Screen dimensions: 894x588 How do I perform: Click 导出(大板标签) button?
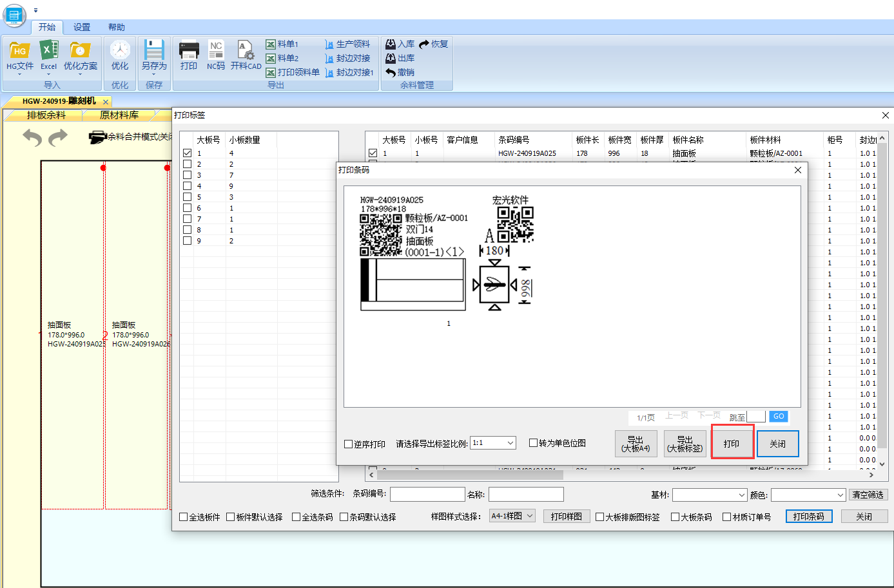point(685,444)
